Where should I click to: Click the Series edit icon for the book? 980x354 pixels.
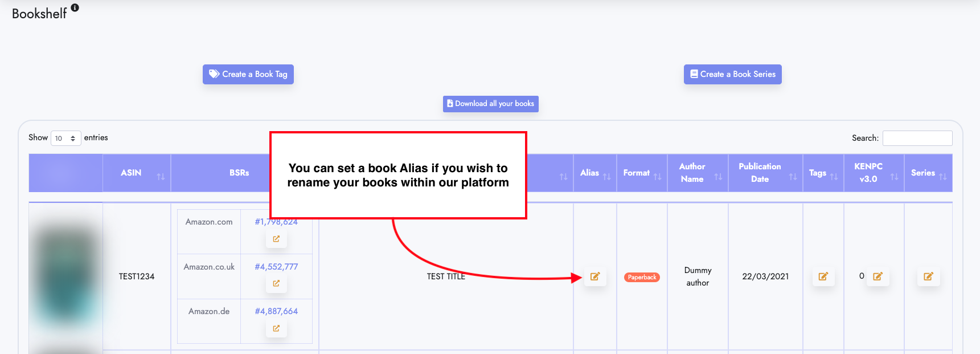click(x=929, y=276)
